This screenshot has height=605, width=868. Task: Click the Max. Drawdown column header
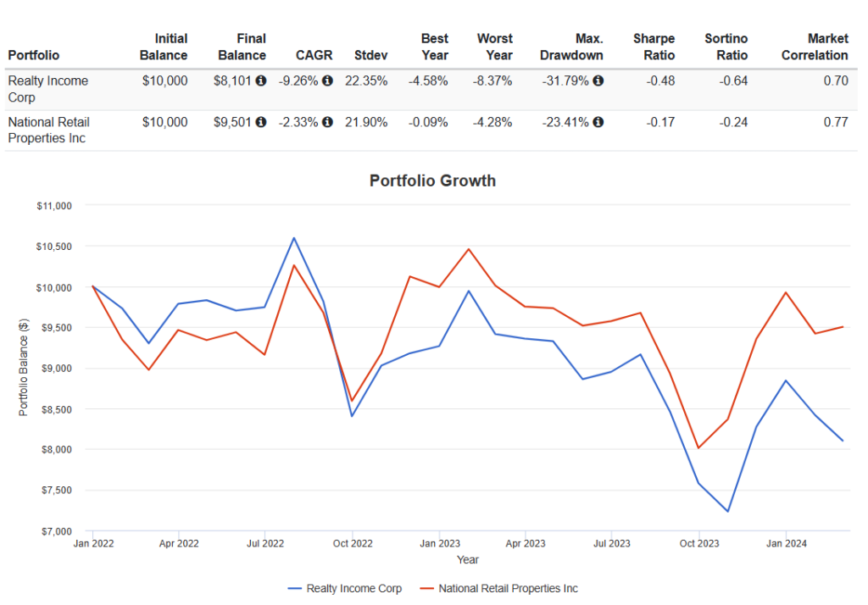click(571, 47)
